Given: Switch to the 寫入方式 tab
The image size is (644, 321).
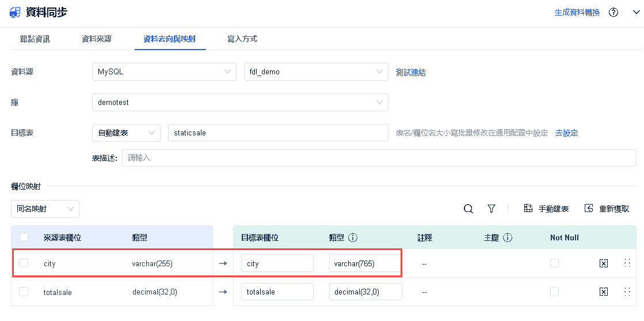Looking at the screenshot, I should pyautogui.click(x=242, y=39).
